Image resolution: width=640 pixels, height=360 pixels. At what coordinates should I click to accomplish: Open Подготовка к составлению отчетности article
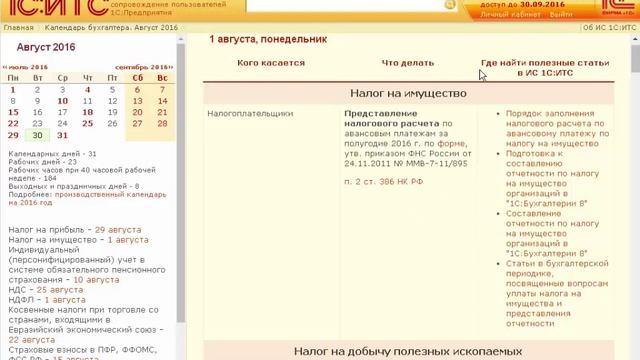point(553,179)
